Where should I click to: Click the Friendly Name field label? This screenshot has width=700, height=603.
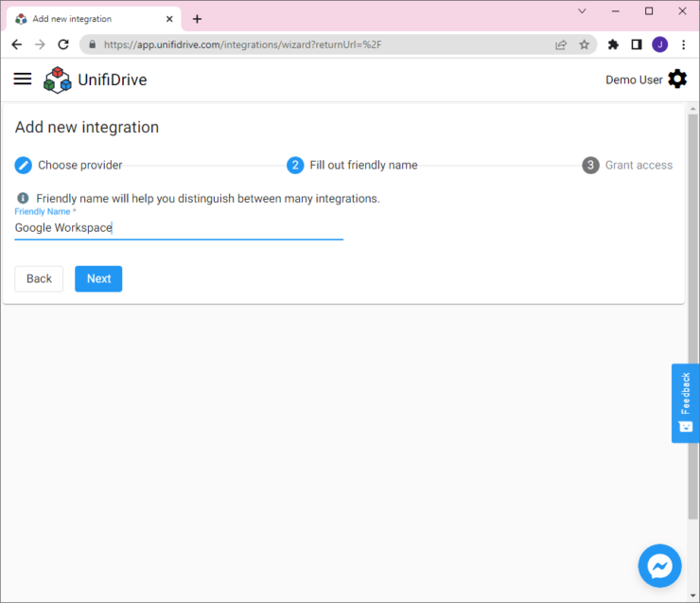click(45, 211)
